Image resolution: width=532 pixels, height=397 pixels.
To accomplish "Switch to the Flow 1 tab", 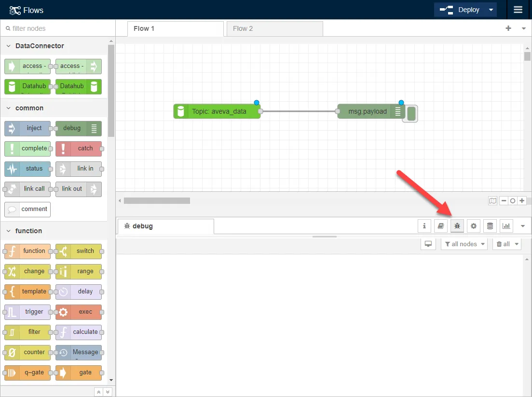I will (176, 28).
